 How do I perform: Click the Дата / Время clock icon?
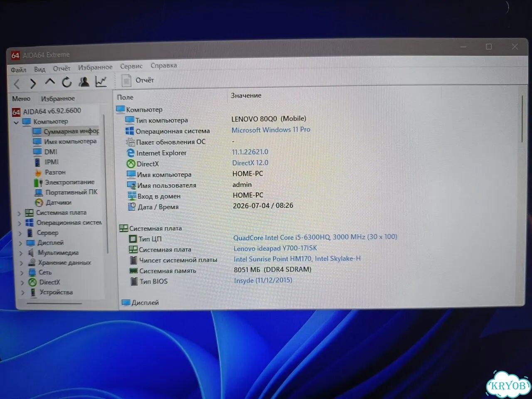[x=132, y=207]
